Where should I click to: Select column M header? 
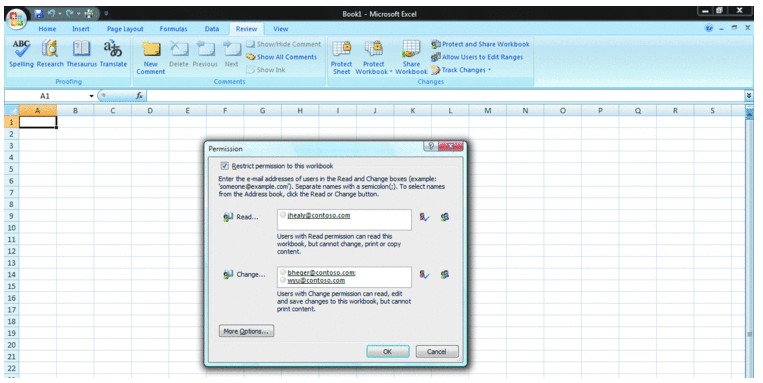click(488, 111)
